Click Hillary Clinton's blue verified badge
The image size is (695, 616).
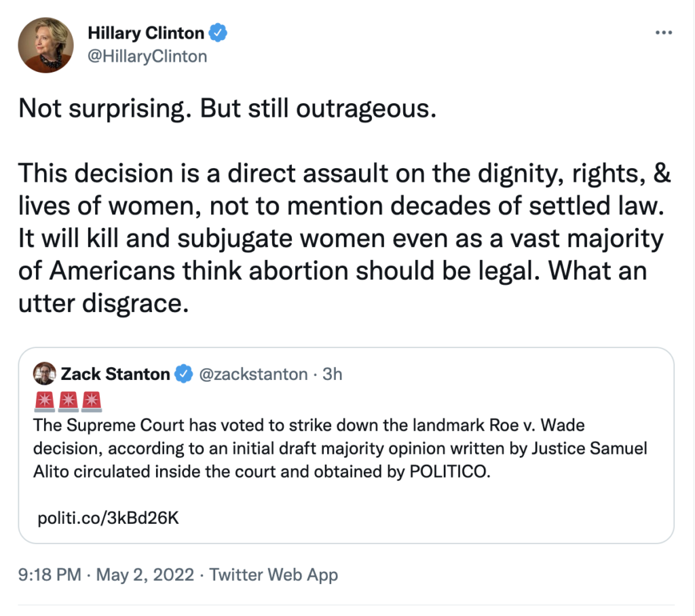[x=219, y=32]
